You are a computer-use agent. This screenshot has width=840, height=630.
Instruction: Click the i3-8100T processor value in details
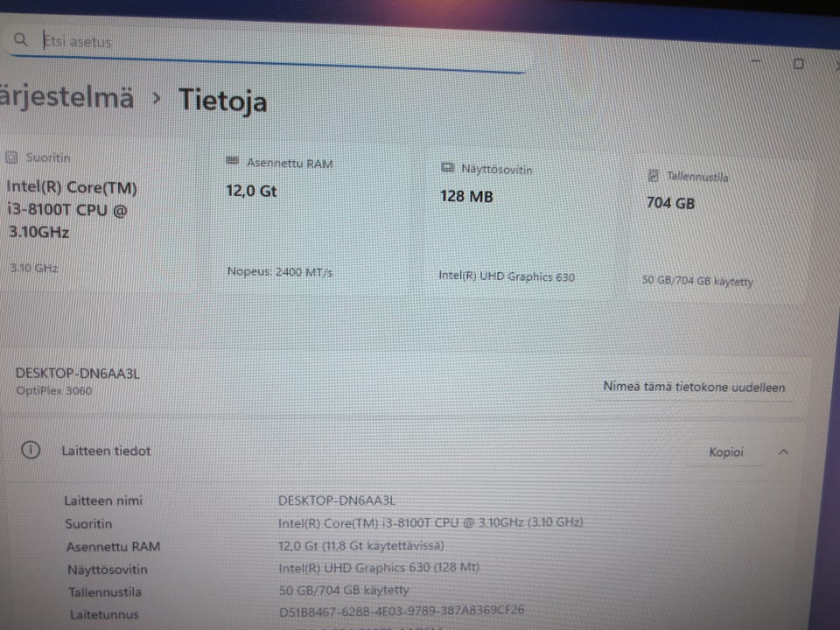(x=430, y=522)
